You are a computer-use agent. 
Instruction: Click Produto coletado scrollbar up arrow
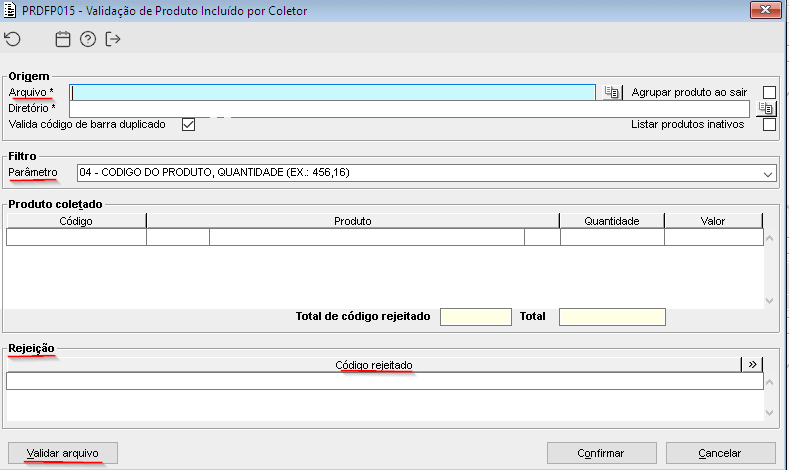[x=769, y=238]
